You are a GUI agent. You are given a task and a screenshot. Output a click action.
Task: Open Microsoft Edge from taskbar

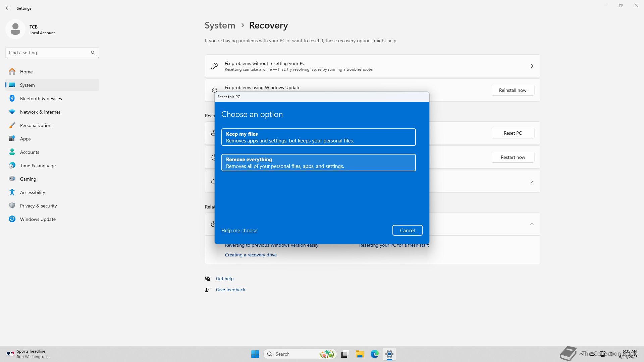374,354
